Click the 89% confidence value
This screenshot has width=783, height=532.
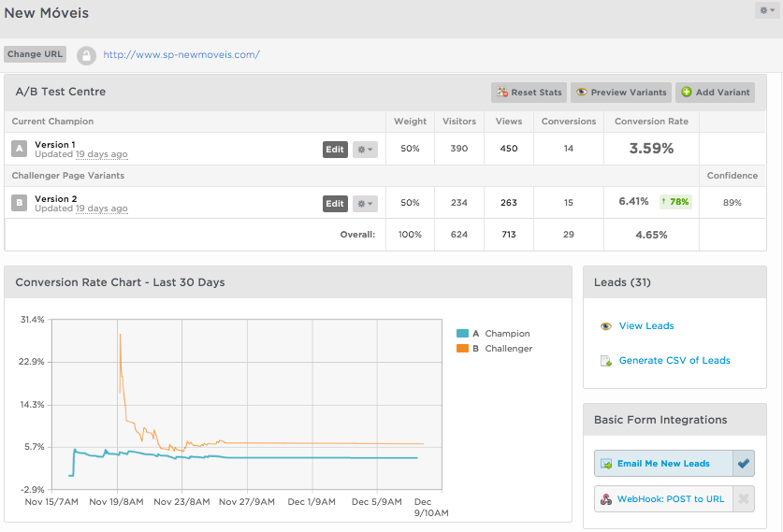click(x=732, y=203)
